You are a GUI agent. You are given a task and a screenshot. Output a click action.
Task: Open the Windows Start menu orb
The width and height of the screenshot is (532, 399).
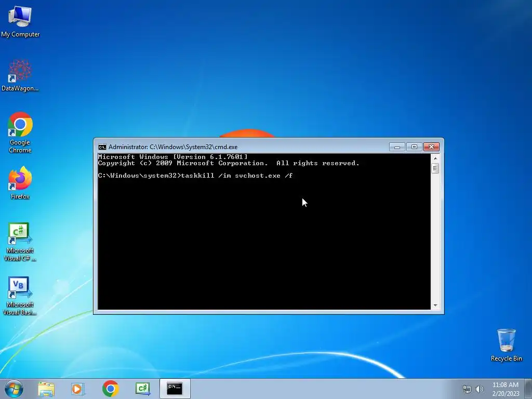pos(14,389)
